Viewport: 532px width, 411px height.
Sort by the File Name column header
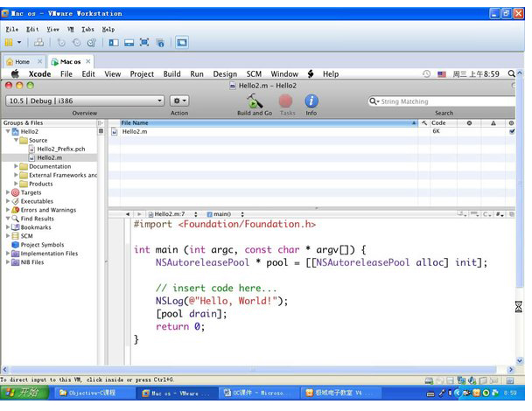(269, 122)
